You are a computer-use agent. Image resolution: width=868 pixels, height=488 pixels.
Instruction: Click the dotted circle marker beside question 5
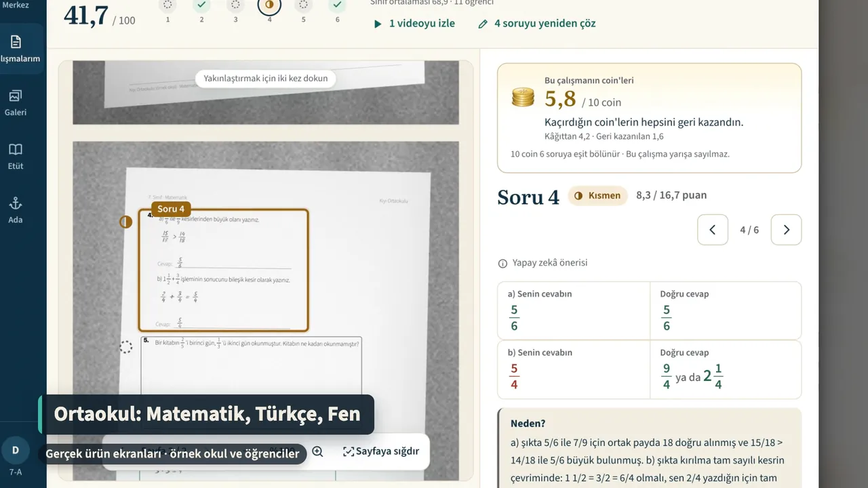click(125, 347)
